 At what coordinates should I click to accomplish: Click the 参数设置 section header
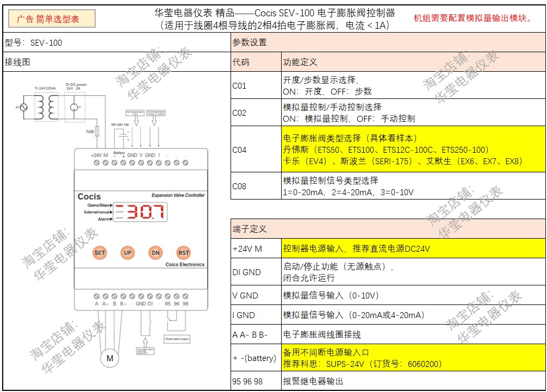point(388,42)
